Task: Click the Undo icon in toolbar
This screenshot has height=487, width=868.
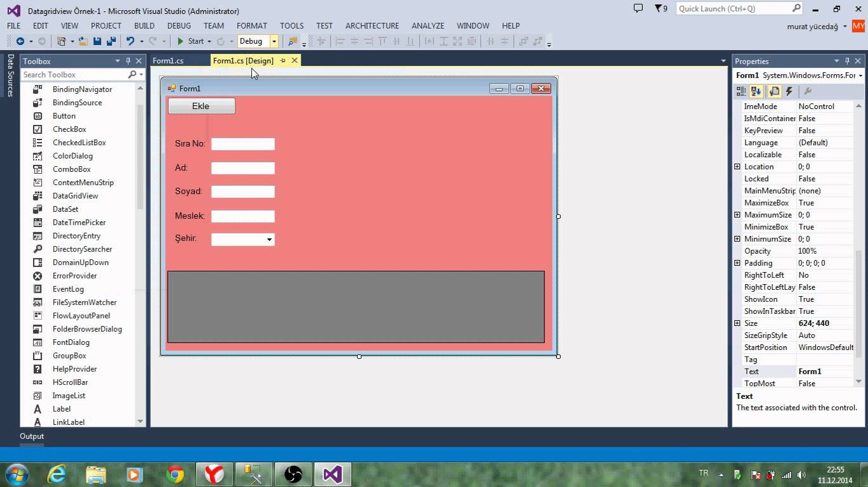Action: [x=130, y=41]
